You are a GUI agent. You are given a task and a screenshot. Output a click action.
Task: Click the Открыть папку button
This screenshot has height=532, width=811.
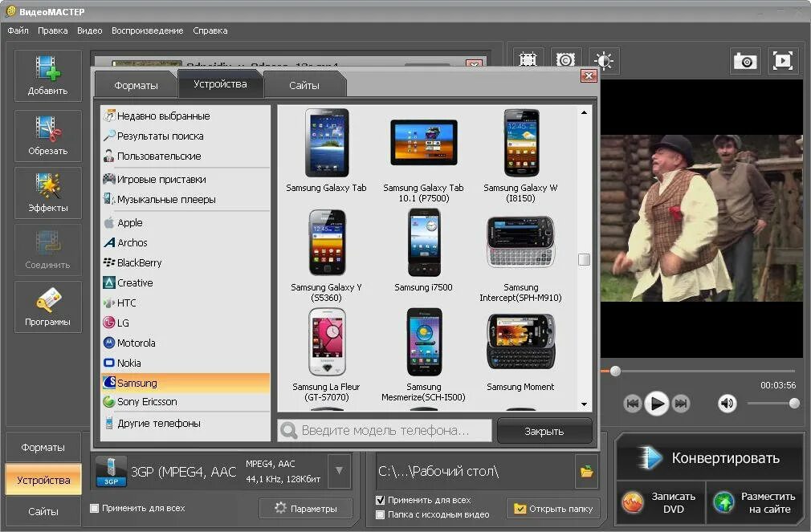553,509
